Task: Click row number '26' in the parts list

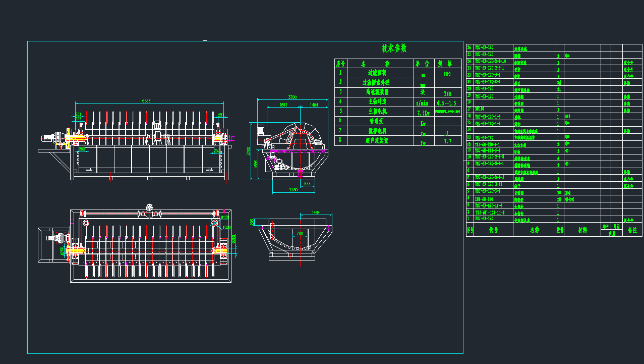Action: point(469,47)
